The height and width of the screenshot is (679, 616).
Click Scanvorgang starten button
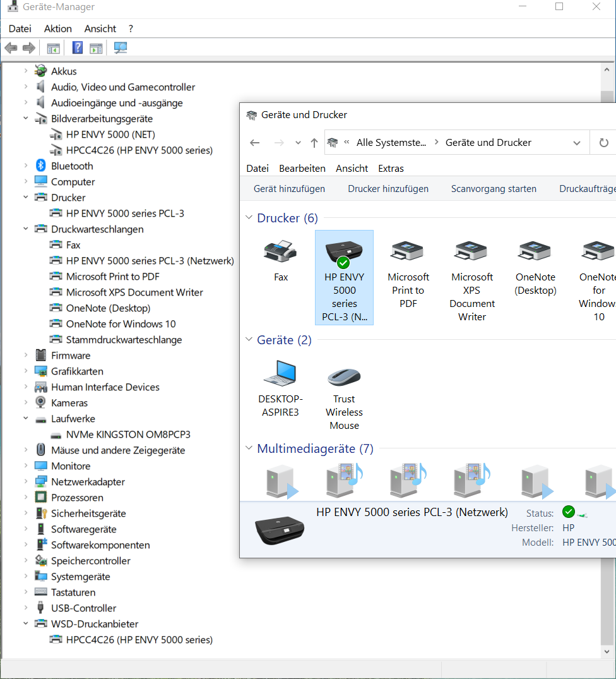click(x=494, y=189)
